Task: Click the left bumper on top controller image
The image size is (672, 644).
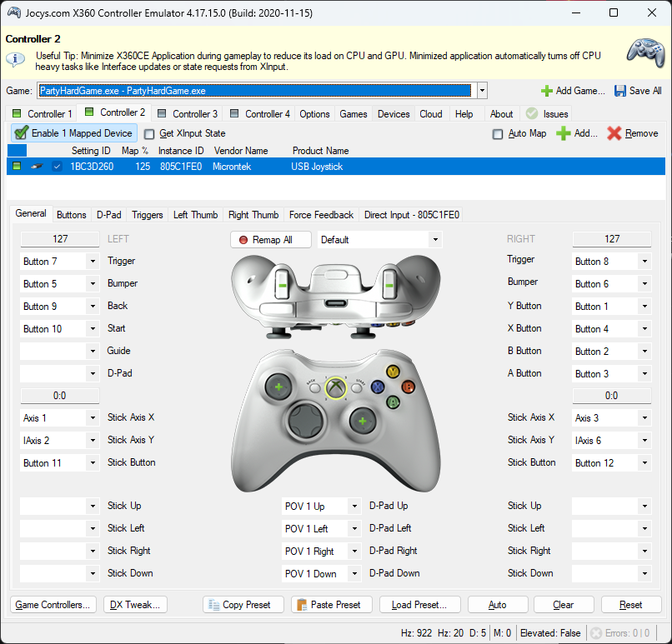Action: tap(277, 308)
